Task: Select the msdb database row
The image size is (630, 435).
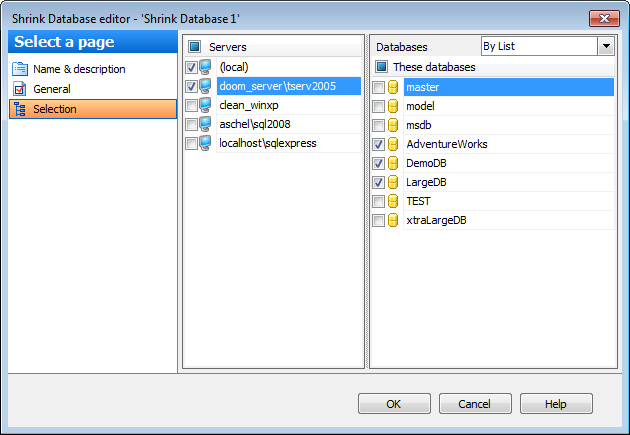Action: [x=509, y=125]
